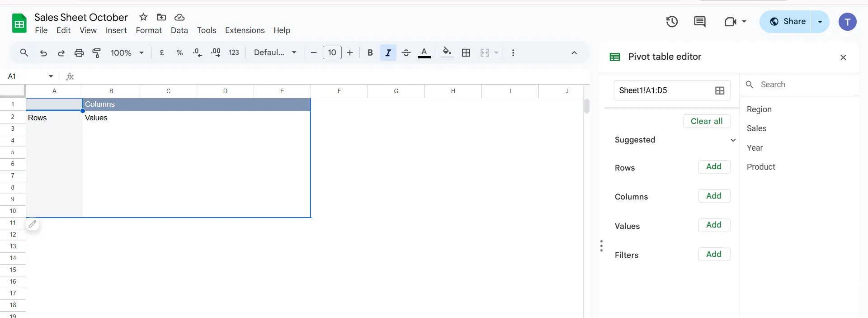
Task: Add a field to Columns
Action: tap(714, 196)
